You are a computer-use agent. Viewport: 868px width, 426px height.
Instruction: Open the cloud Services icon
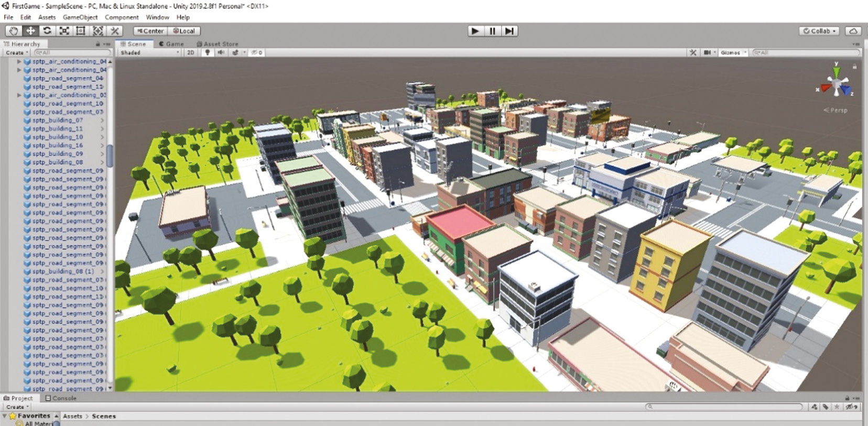[853, 31]
